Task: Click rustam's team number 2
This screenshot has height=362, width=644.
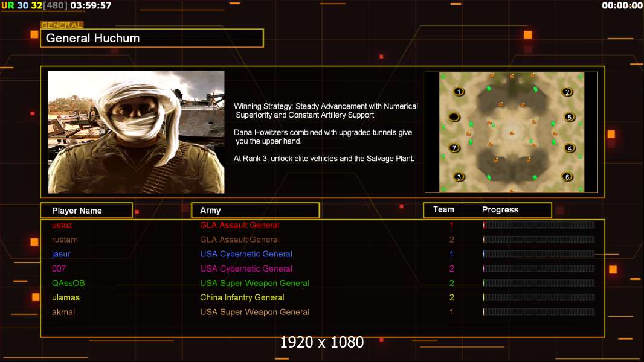Action: pos(451,240)
